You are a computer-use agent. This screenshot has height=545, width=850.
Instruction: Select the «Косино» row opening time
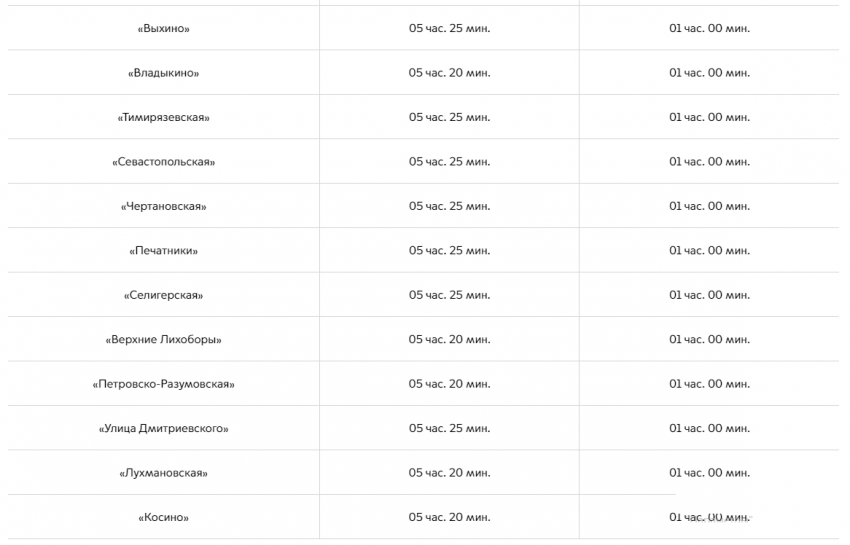pyautogui.click(x=449, y=518)
